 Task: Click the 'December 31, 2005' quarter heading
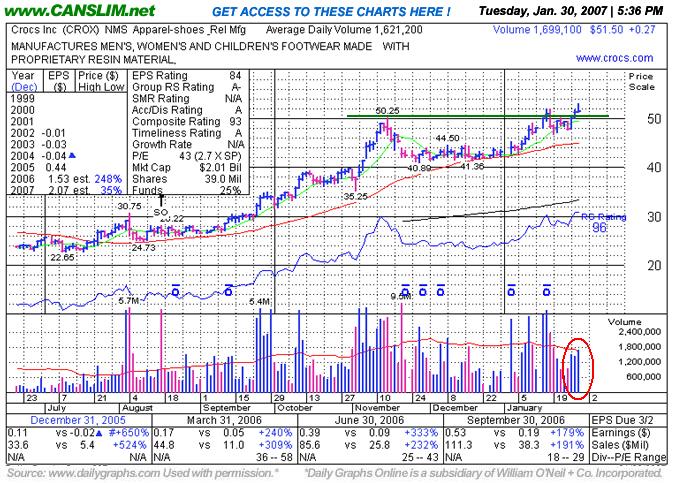tap(78, 420)
